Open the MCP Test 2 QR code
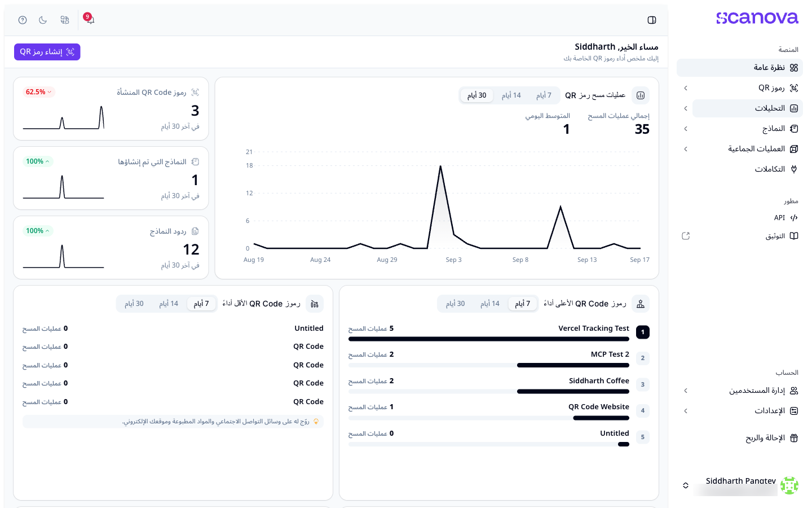Screen dimensions: 812x508 [x=610, y=354]
